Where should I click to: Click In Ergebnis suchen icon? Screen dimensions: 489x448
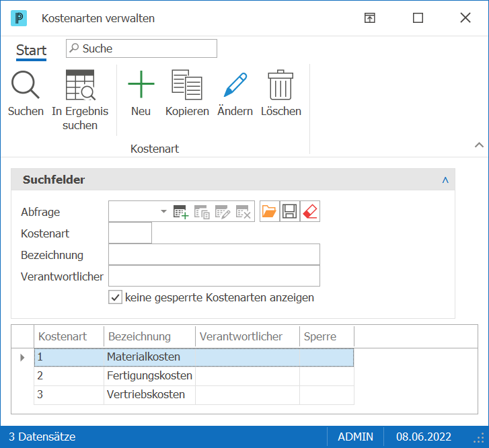(80, 85)
